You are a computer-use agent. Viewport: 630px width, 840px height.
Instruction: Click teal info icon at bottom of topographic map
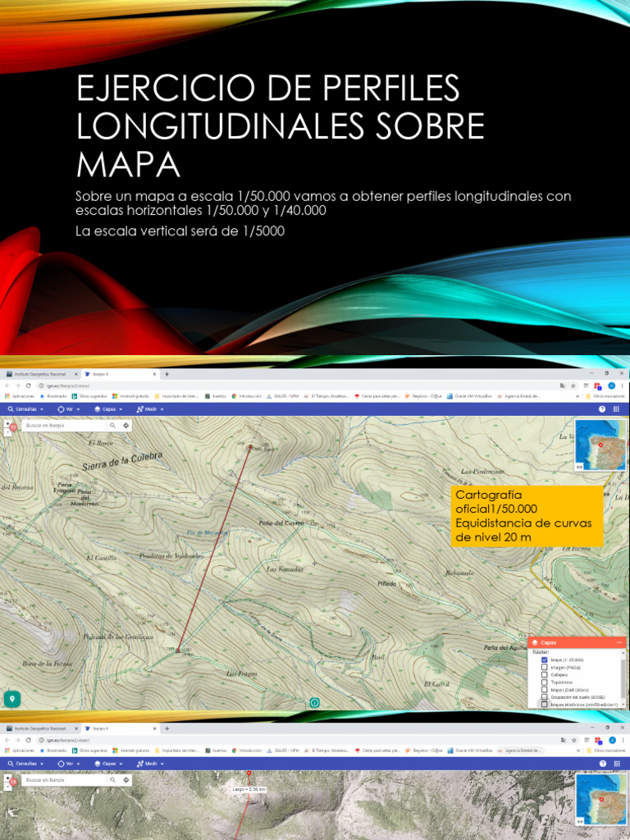(314, 702)
